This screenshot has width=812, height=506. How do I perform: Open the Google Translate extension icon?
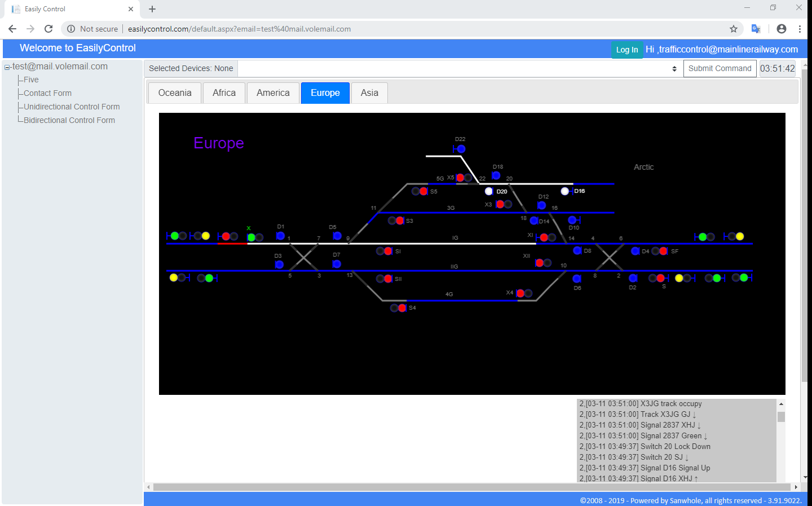pos(756,29)
